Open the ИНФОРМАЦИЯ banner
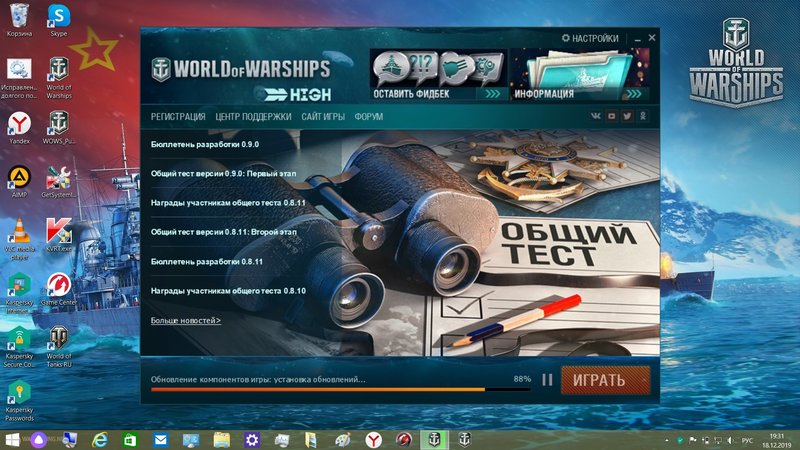The height and width of the screenshot is (450, 800). click(580, 74)
